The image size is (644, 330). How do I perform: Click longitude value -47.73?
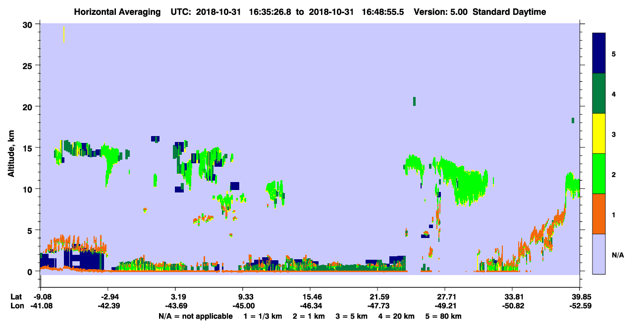(377, 306)
